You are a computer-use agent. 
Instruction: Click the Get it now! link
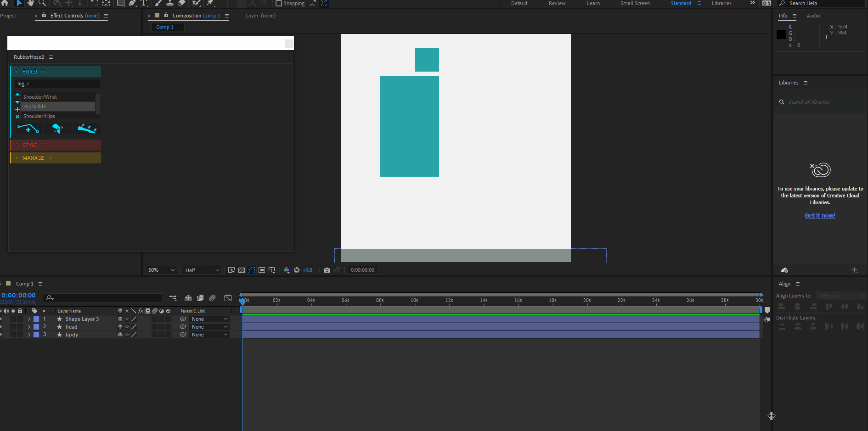pyautogui.click(x=820, y=215)
